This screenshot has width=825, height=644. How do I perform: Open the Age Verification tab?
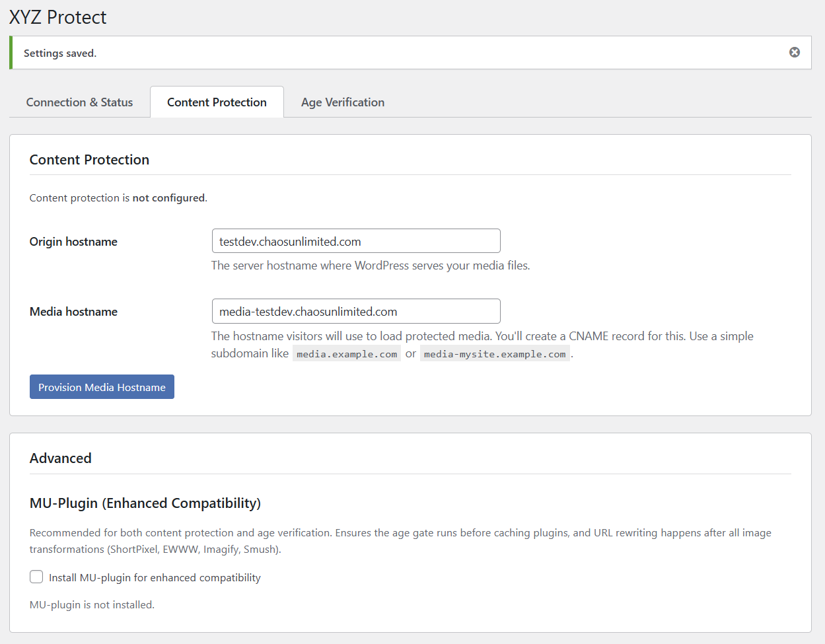342,102
